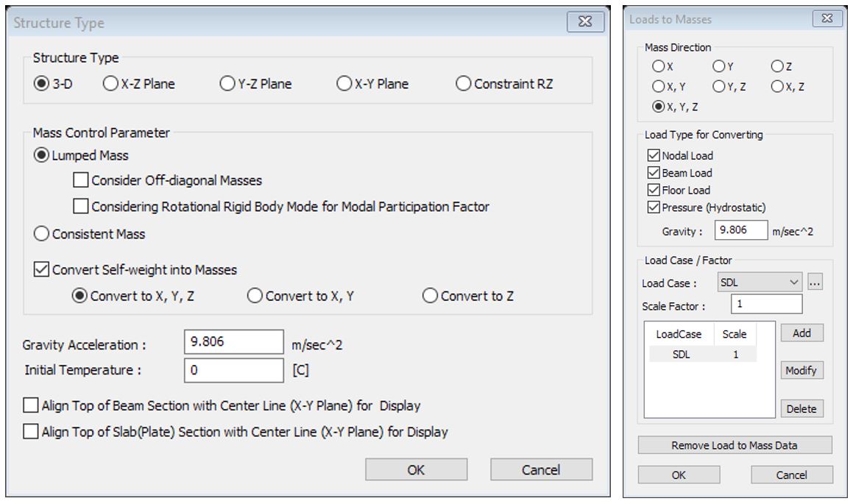Click the Initial Temperature input field
The image size is (853, 504).
pos(234,370)
